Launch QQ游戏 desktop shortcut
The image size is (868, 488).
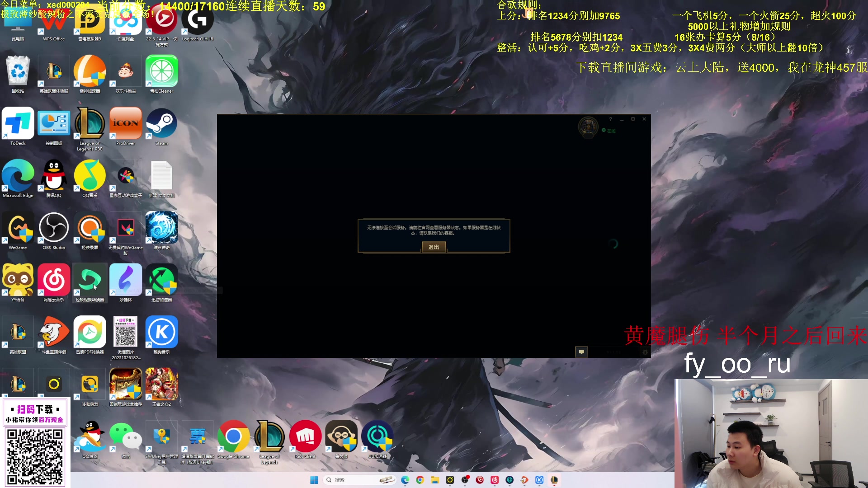90,439
